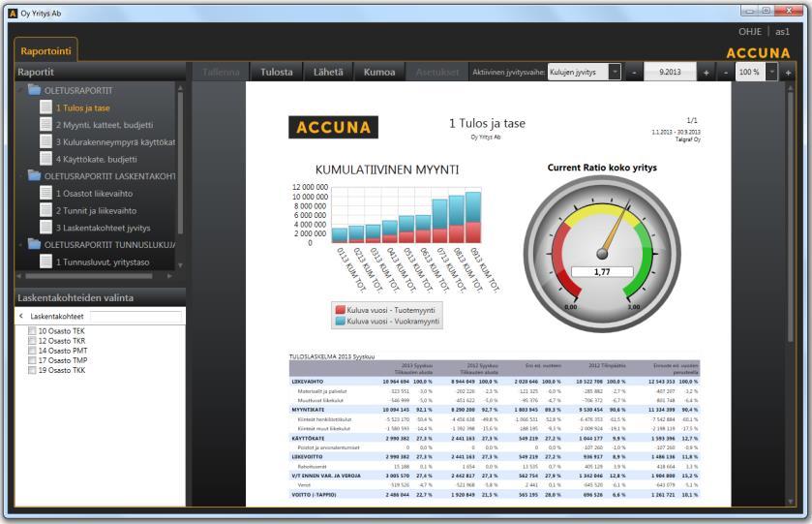Click the 100 % zoom field
The image size is (812, 524).
[x=750, y=72]
